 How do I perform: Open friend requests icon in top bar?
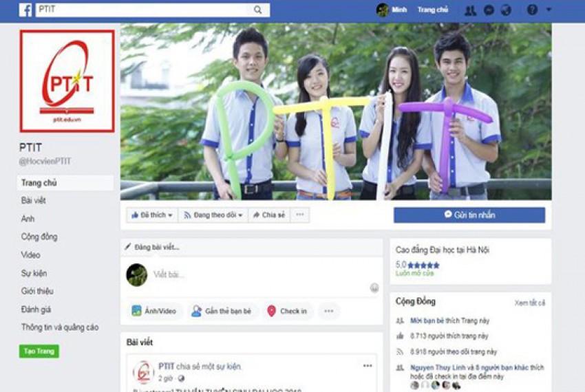(x=470, y=10)
